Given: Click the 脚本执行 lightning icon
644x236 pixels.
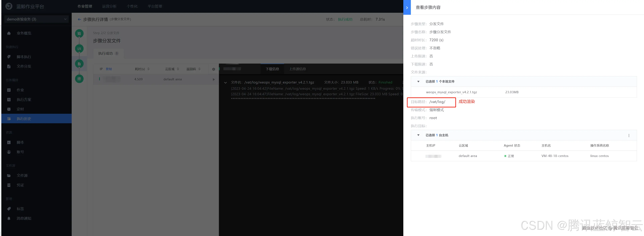Looking at the screenshot, I should coord(9,57).
